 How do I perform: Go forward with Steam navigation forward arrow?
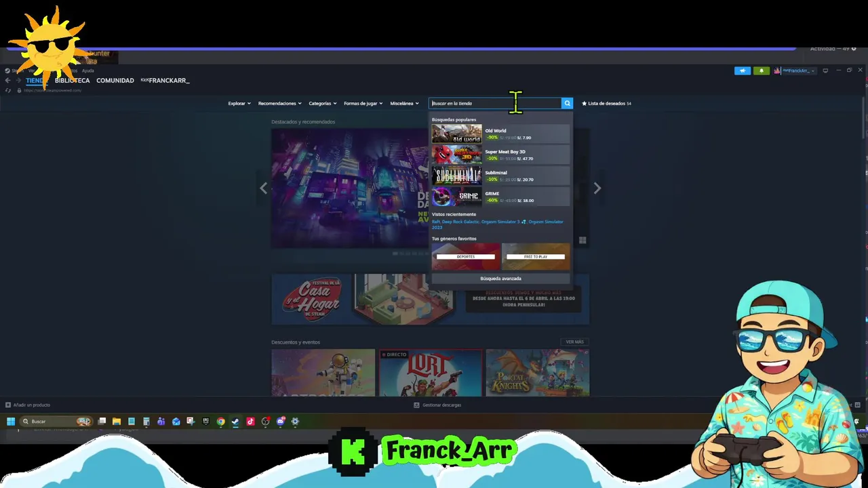pos(18,81)
